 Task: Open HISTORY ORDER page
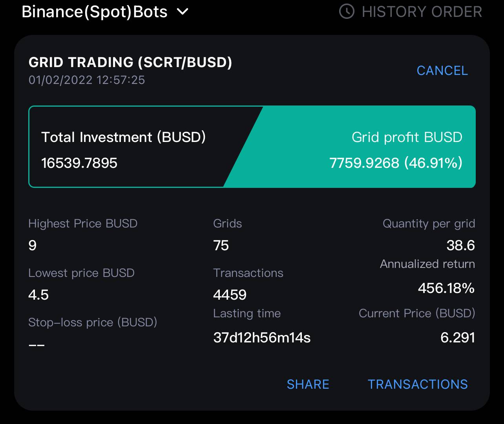422,11
